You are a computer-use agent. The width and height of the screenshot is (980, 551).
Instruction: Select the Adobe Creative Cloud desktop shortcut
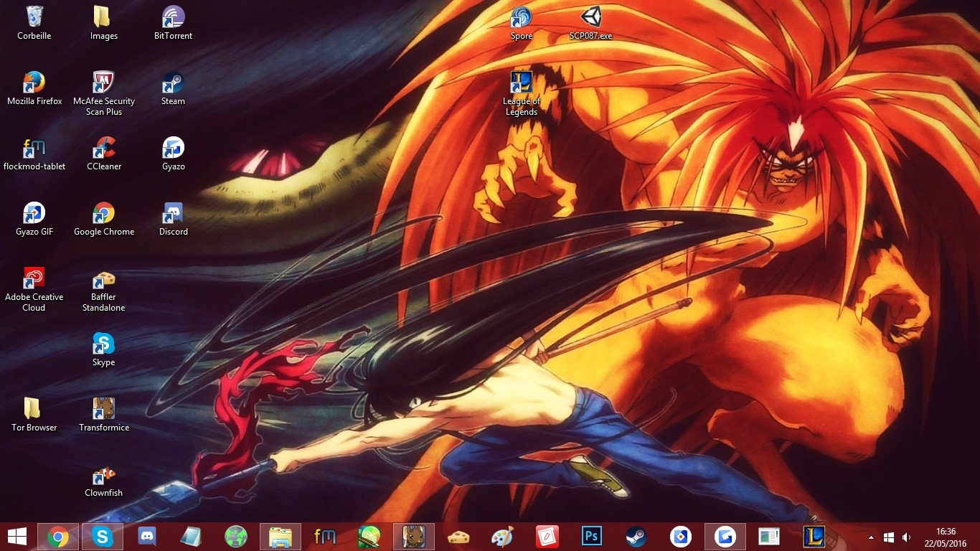click(34, 289)
